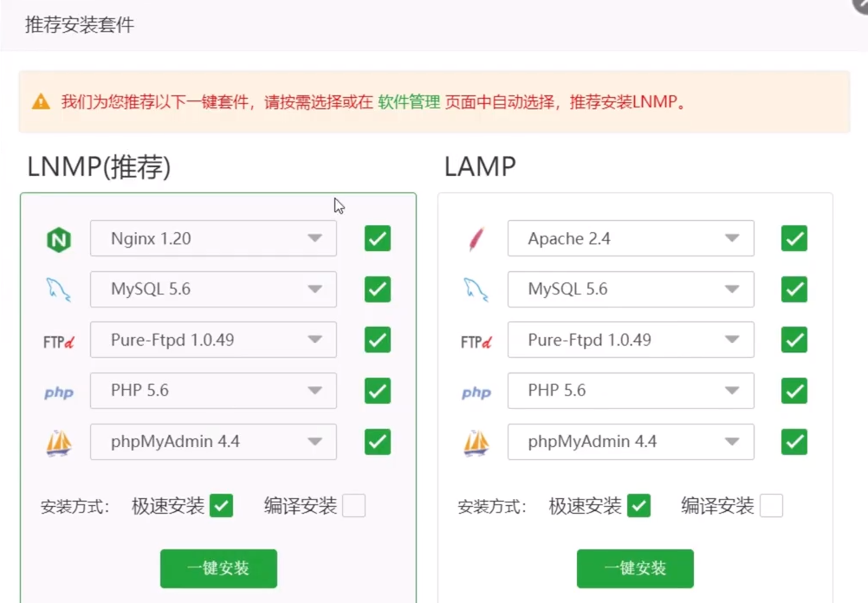Click the phpMyAdmin sailboat icon under LNMP
Screen dimensions: 868x603
[58, 442]
